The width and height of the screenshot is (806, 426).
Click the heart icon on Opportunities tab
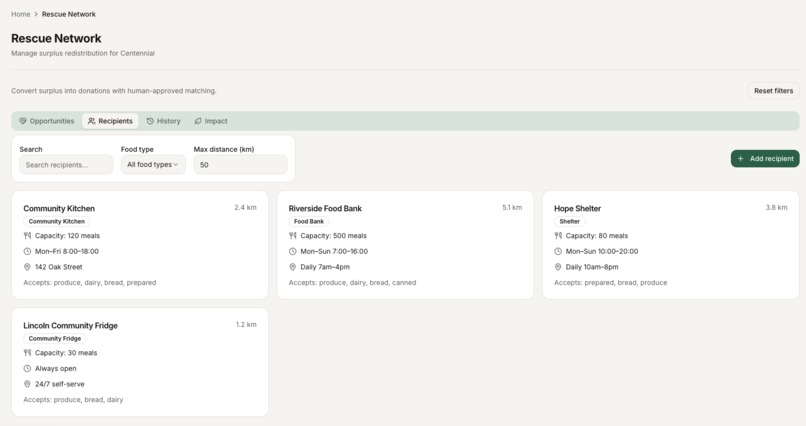(x=23, y=121)
